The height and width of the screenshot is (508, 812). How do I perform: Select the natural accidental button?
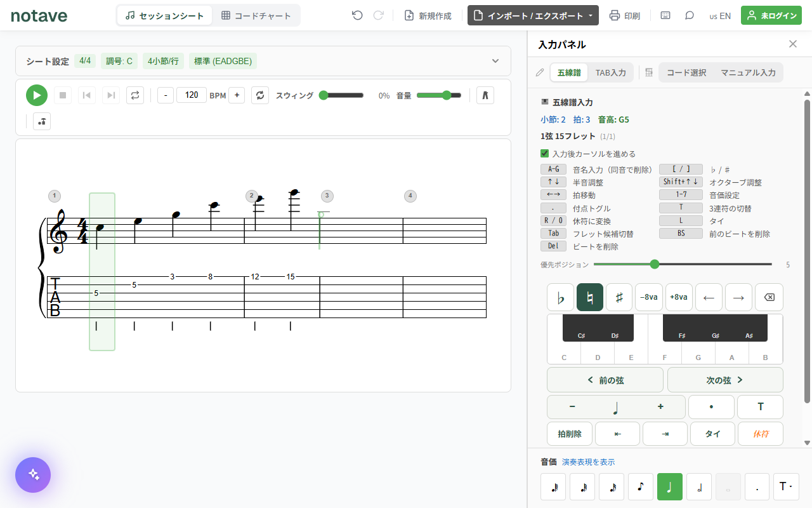[x=590, y=297]
